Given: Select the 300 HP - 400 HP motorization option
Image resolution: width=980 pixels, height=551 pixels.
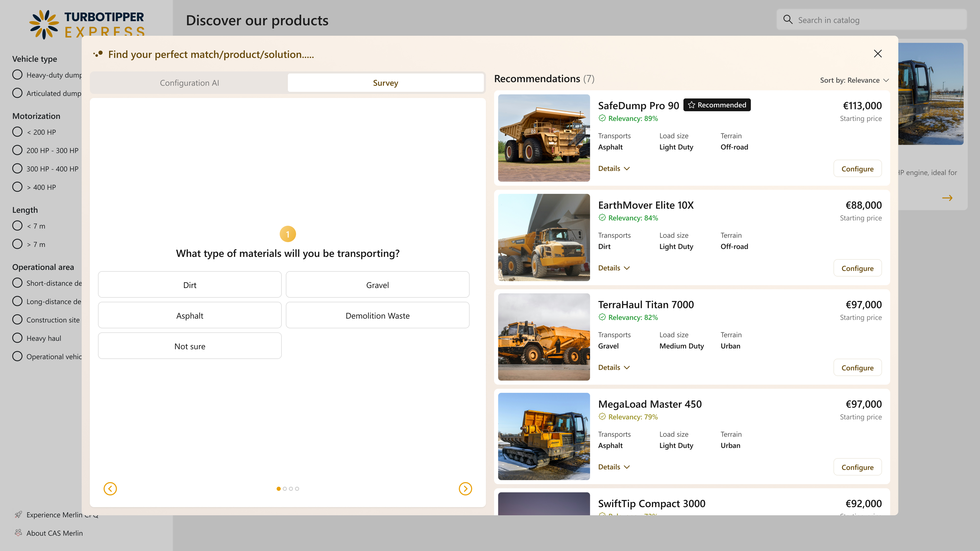Looking at the screenshot, I should 17,168.
